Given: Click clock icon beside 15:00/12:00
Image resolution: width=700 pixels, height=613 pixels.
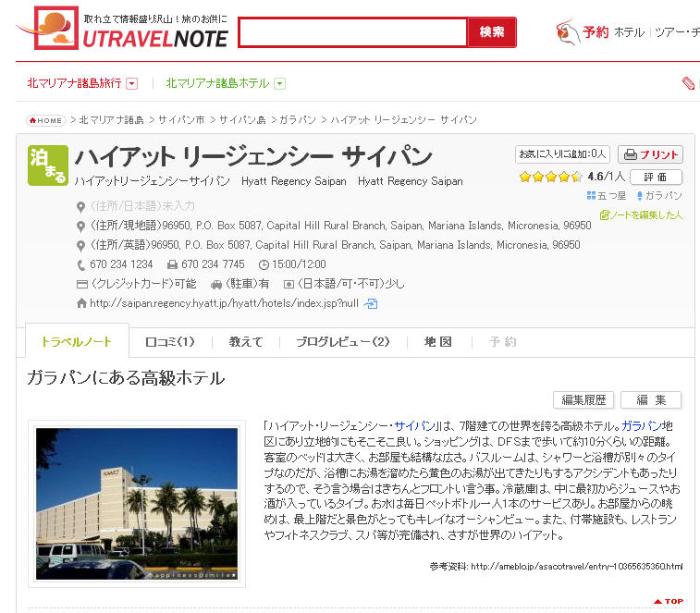Looking at the screenshot, I should coord(264,264).
